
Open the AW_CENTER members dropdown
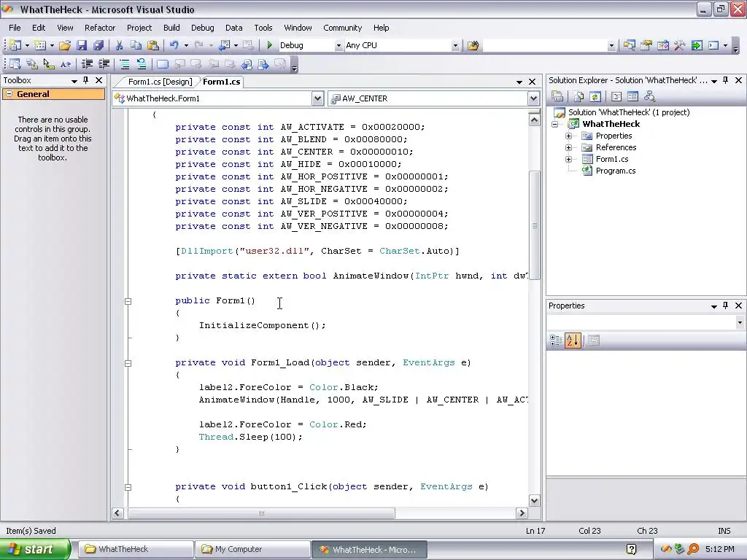click(533, 98)
